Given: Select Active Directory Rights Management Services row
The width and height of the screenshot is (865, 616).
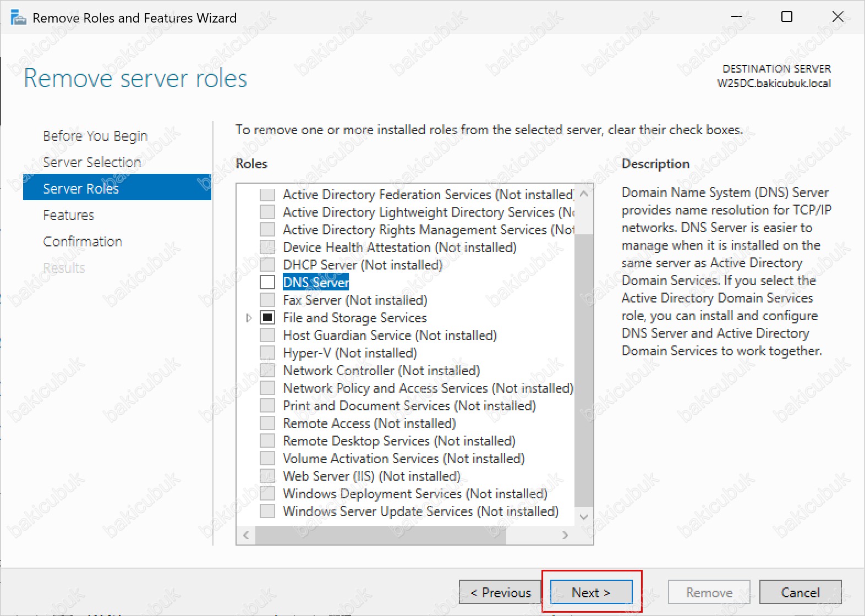Looking at the screenshot, I should point(428,229).
